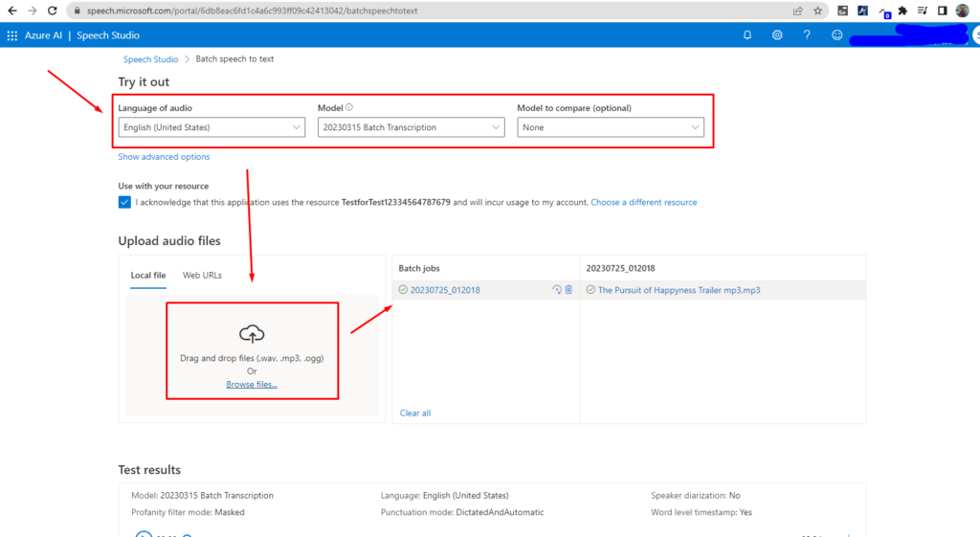Open the Extensions puzzle piece menu

pyautogui.click(x=902, y=11)
